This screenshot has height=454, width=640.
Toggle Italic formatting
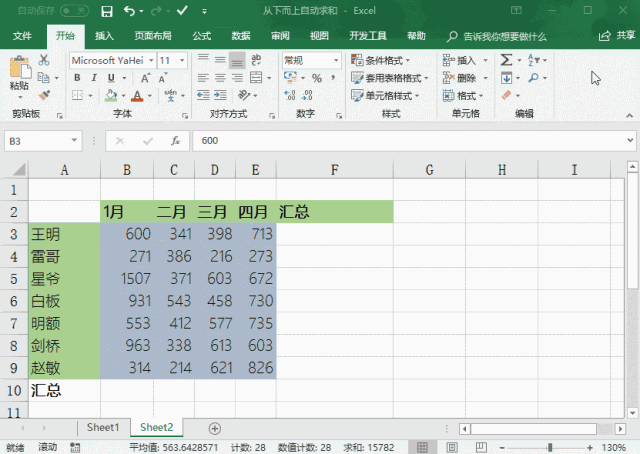(94, 78)
